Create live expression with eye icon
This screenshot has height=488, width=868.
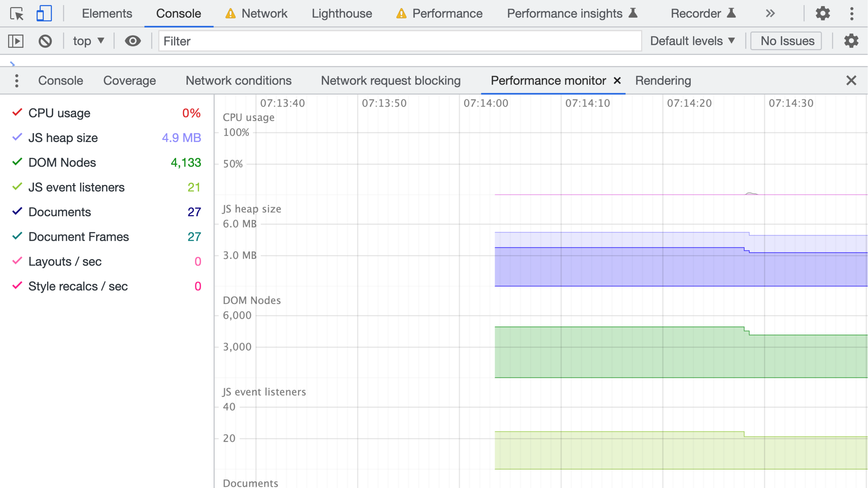click(133, 41)
